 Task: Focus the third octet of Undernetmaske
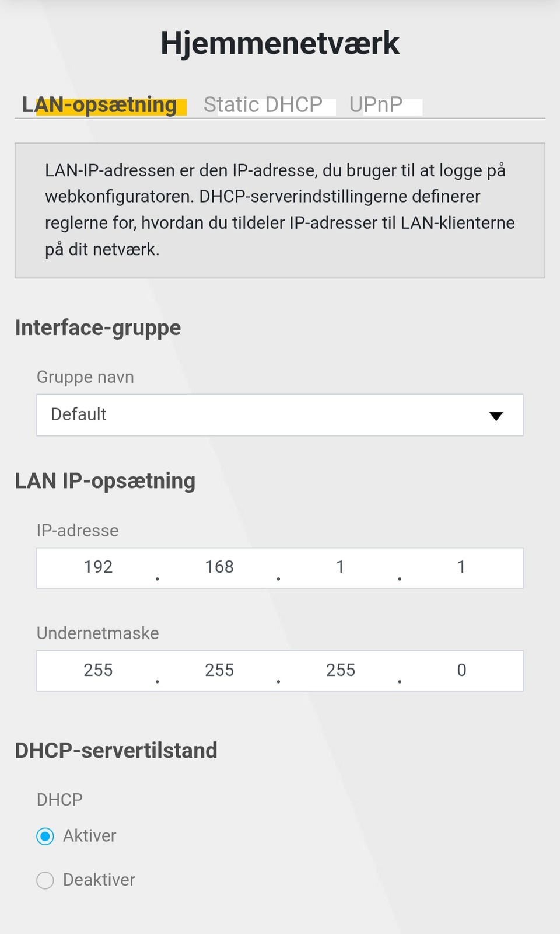pos(341,670)
